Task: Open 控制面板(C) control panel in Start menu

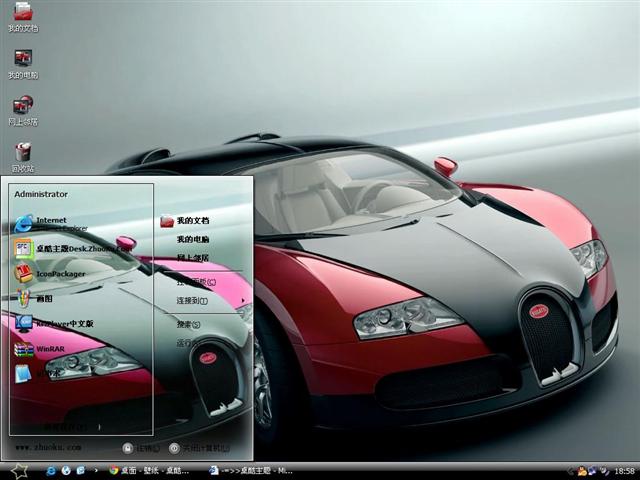Action: point(196,282)
